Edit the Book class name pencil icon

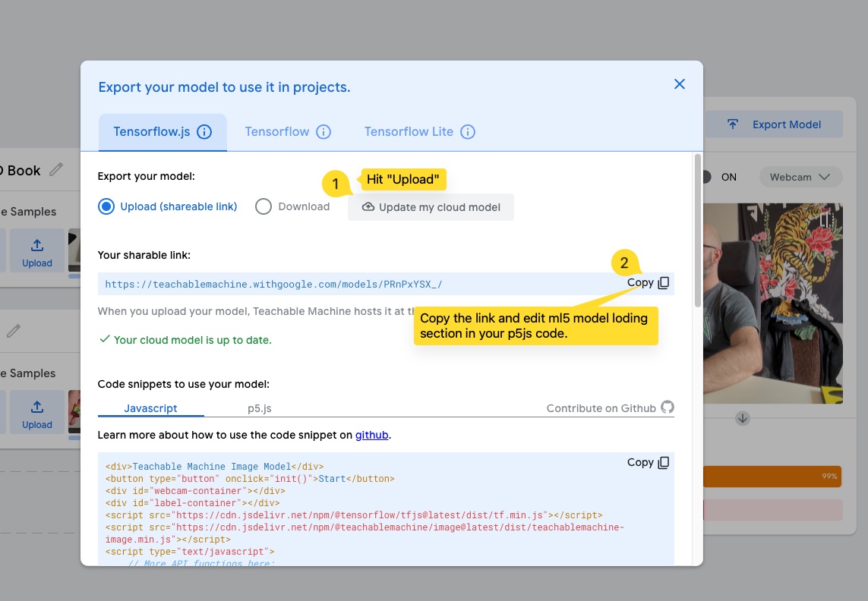[56, 169]
